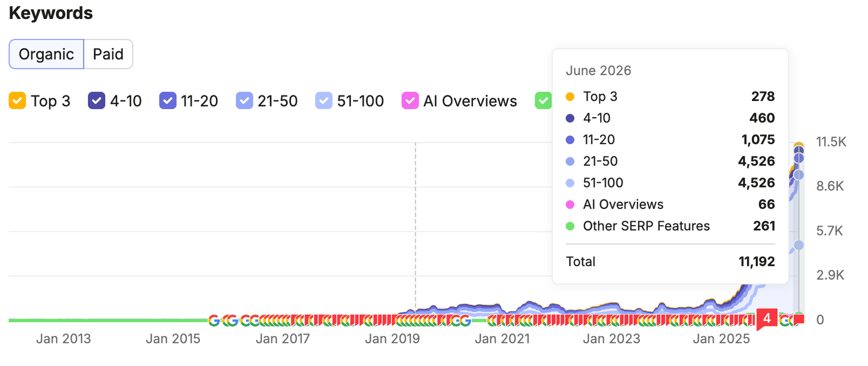This screenshot has width=868, height=366.
Task: Toggle the 4-10 positions checkbox
Action: pos(97,101)
